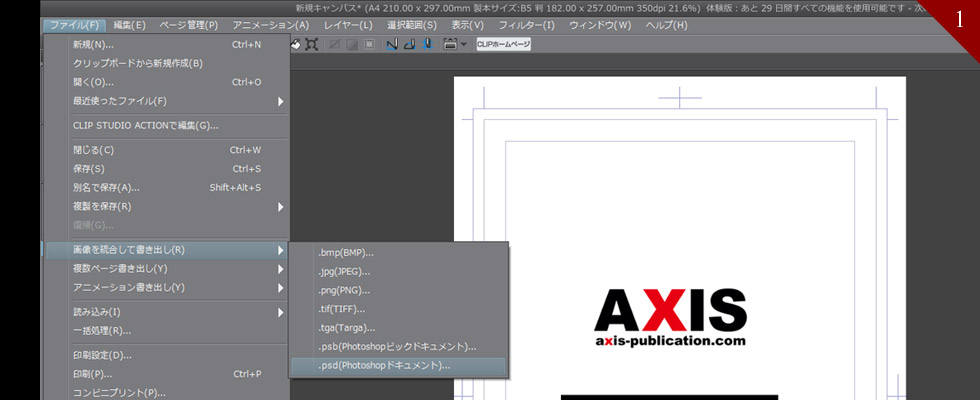Click the show selection border icon
The image size is (980, 400).
click(369, 44)
